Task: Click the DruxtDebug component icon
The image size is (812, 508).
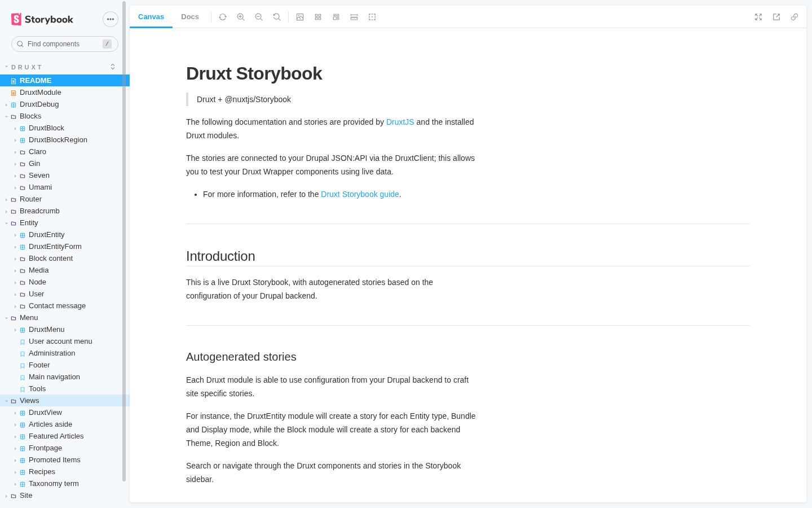Action: tap(14, 105)
